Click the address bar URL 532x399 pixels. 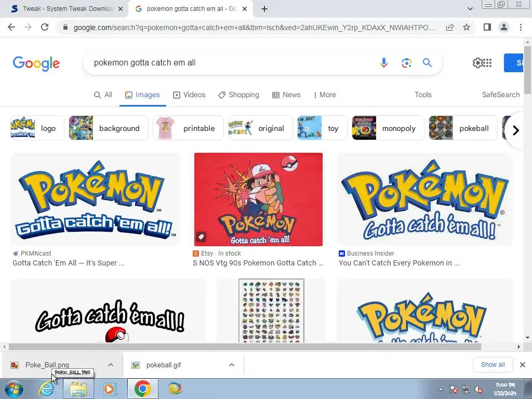[x=255, y=27]
